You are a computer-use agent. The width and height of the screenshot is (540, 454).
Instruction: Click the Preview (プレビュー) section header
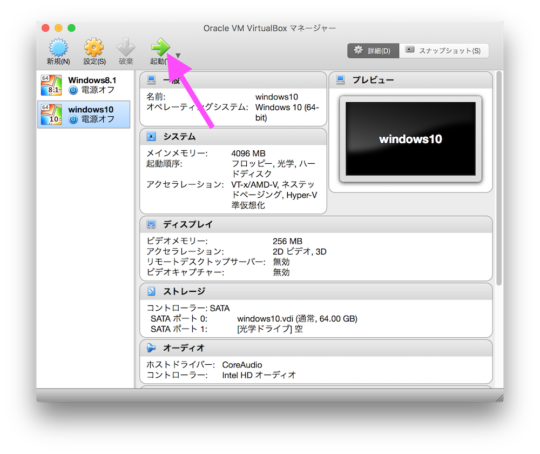click(x=411, y=80)
